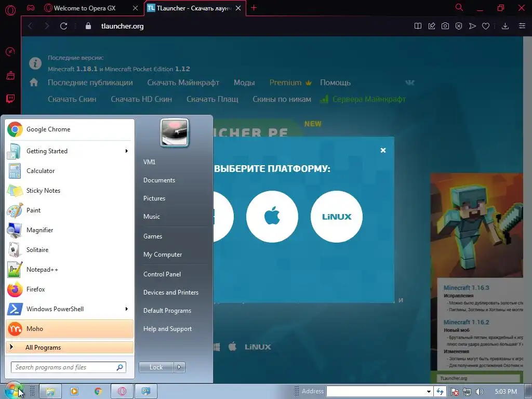Open the network tray icon
Screen dimensions: 532x399
tap(467, 392)
